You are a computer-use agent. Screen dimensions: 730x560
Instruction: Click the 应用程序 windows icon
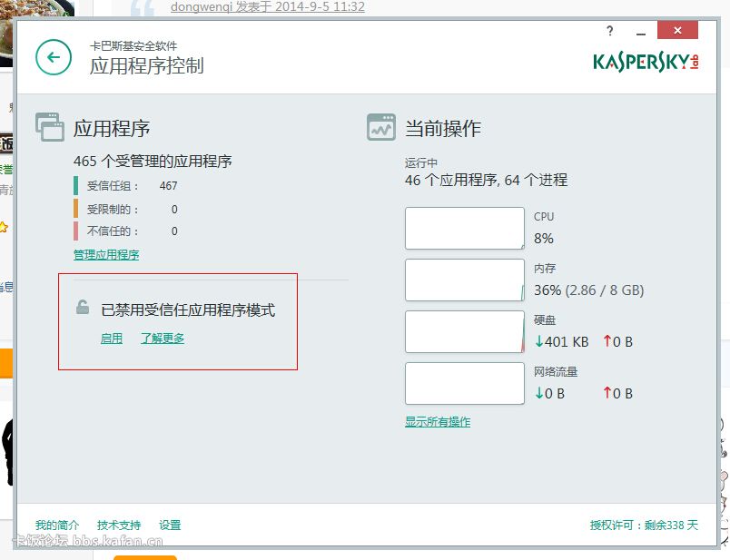[50, 127]
